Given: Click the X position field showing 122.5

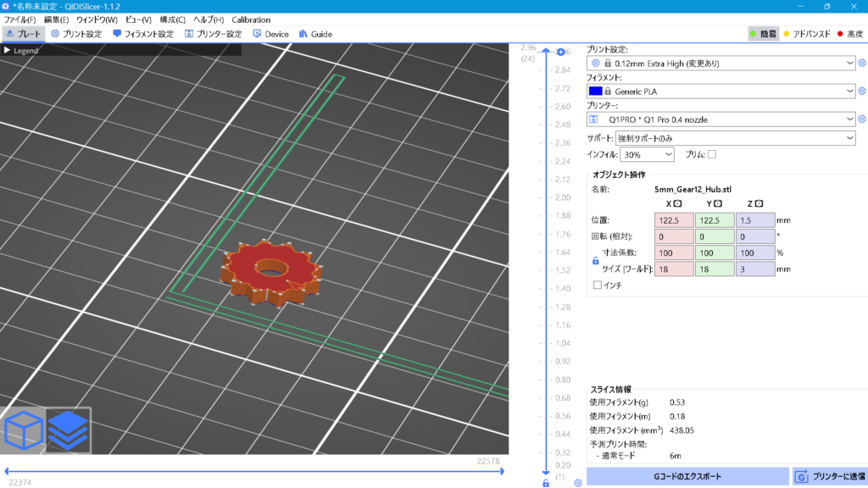Looking at the screenshot, I should tap(674, 219).
